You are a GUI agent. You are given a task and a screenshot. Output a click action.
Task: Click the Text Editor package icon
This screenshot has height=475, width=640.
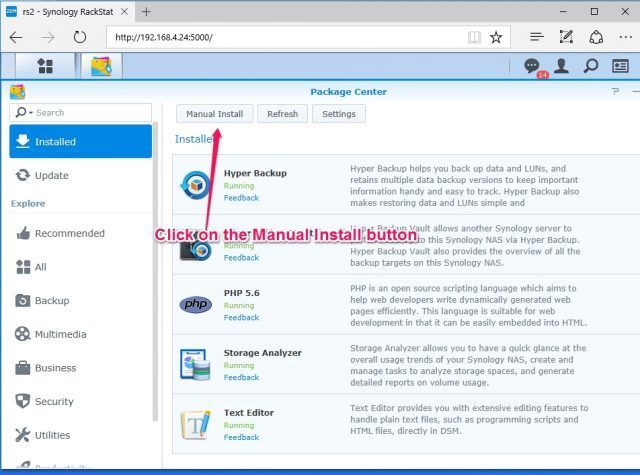196,424
